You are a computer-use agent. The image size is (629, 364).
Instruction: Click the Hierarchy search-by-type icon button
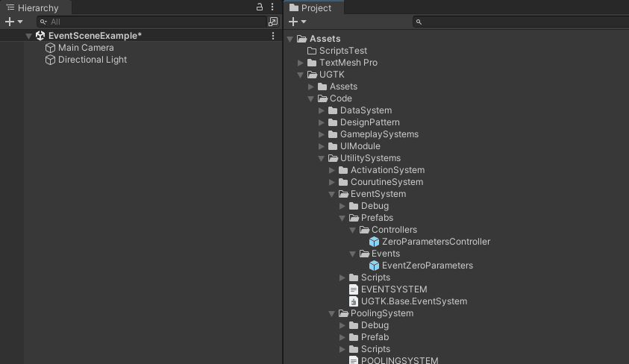pos(273,22)
